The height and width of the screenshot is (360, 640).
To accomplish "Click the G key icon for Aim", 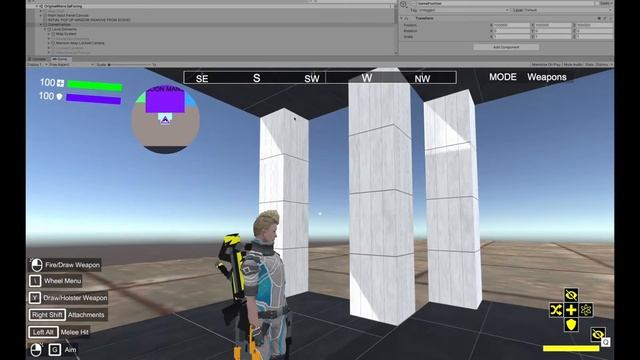I will 55,350.
